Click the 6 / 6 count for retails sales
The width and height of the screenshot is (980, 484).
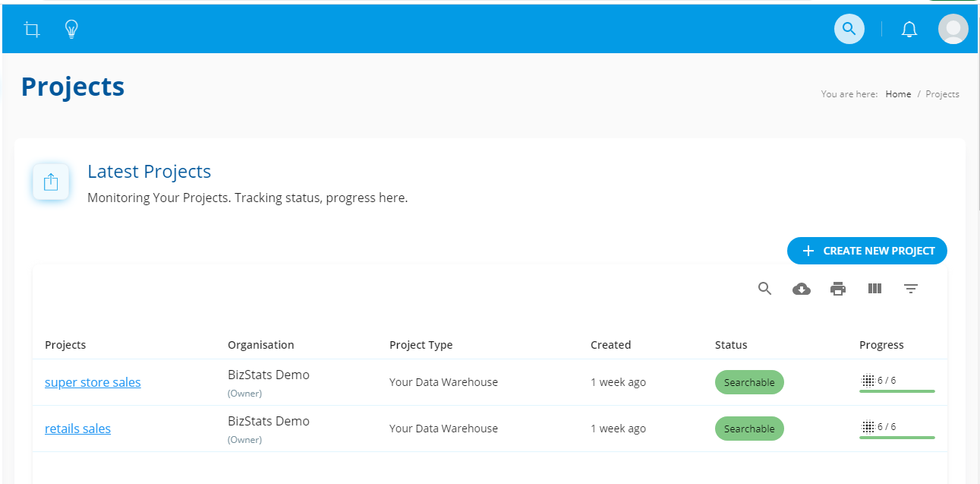click(887, 427)
